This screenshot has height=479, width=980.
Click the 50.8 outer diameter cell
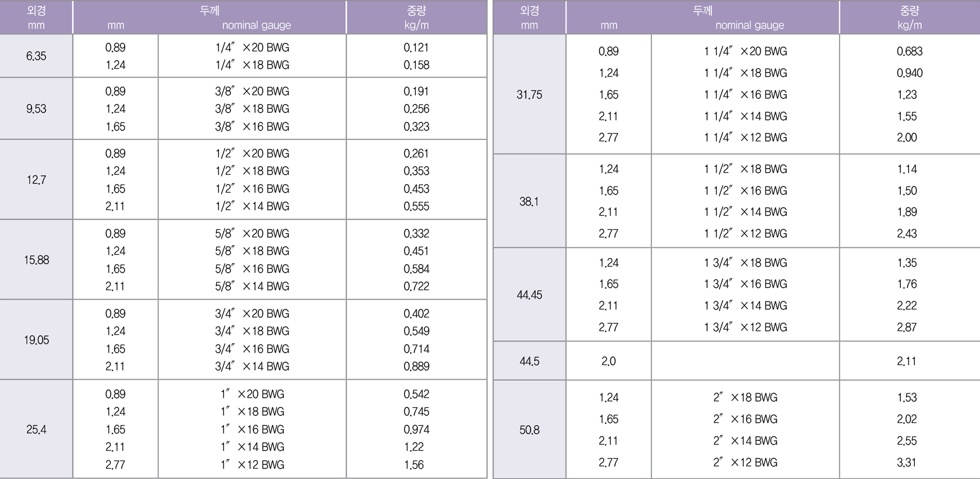click(529, 430)
